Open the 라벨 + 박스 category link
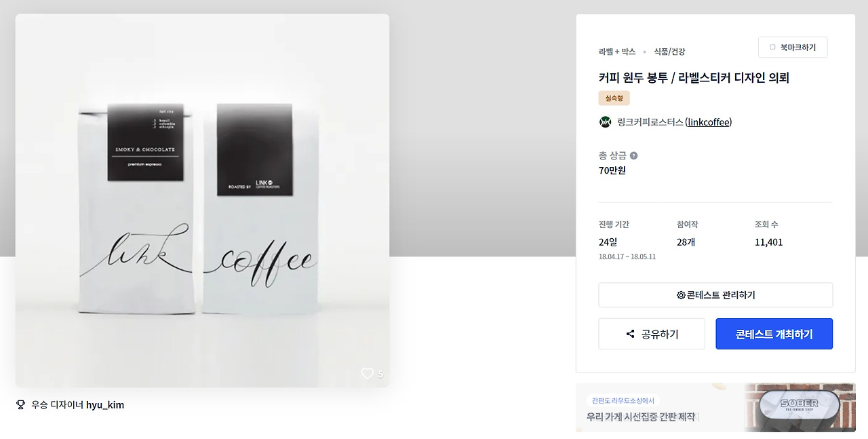This screenshot has height=439, width=868. [x=617, y=52]
